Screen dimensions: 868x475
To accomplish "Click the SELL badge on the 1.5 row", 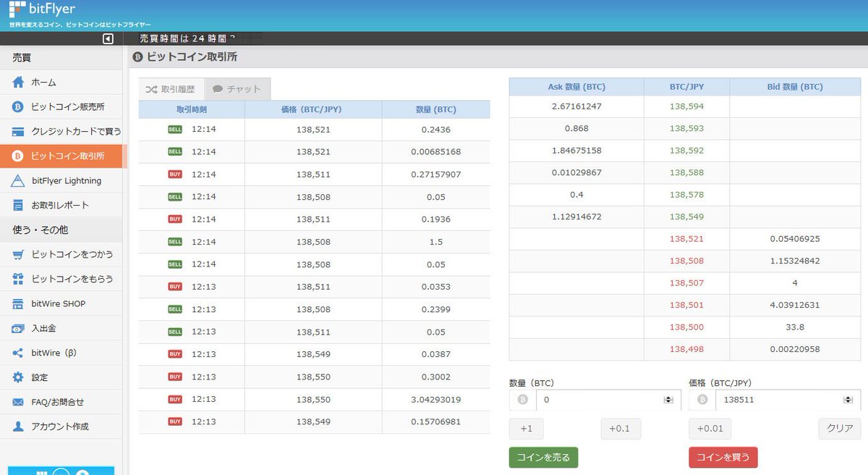I will (x=175, y=242).
